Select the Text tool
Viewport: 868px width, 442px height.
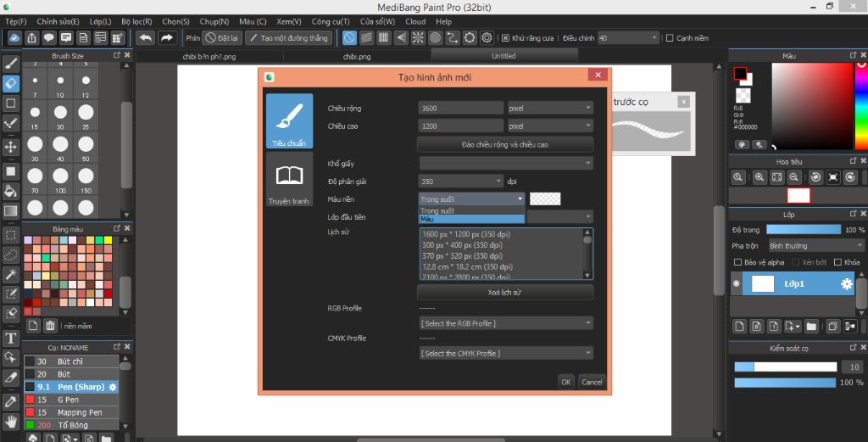tap(10, 338)
